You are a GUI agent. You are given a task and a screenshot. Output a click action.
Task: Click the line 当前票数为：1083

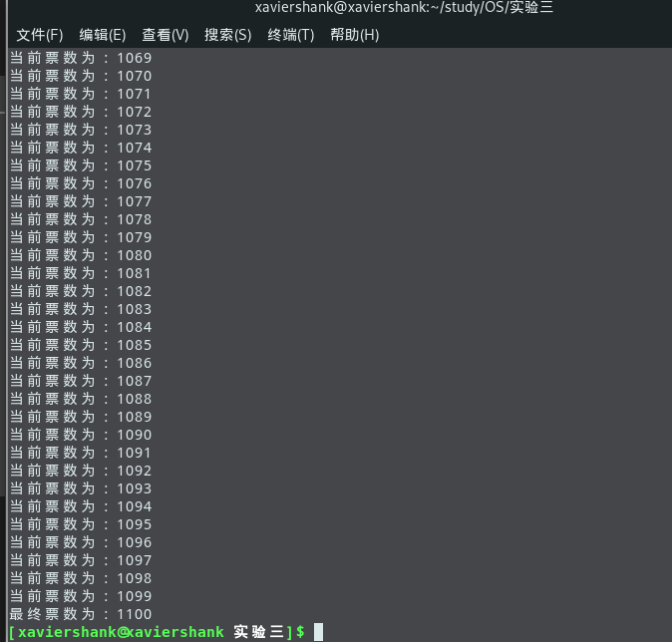point(81,309)
